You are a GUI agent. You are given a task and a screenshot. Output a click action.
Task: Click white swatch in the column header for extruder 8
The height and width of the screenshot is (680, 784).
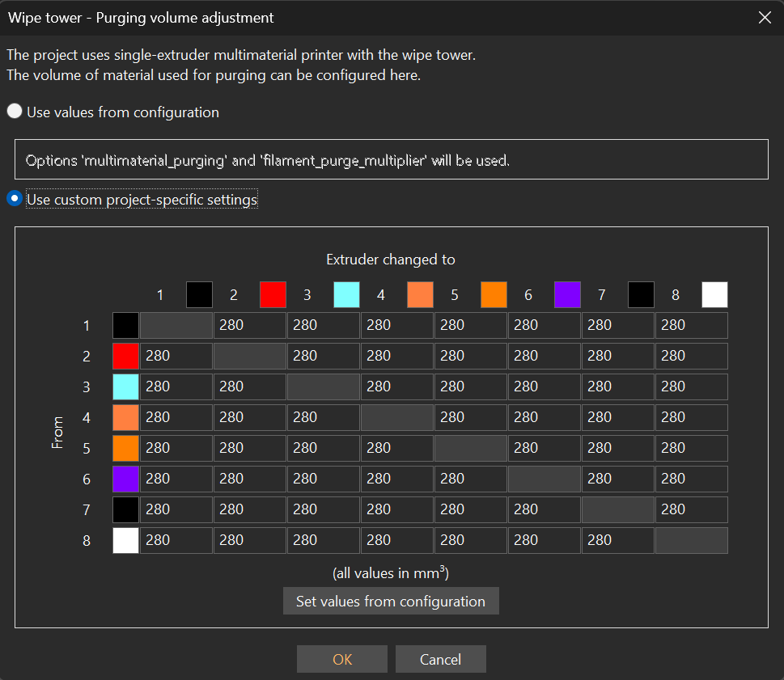pyautogui.click(x=714, y=295)
